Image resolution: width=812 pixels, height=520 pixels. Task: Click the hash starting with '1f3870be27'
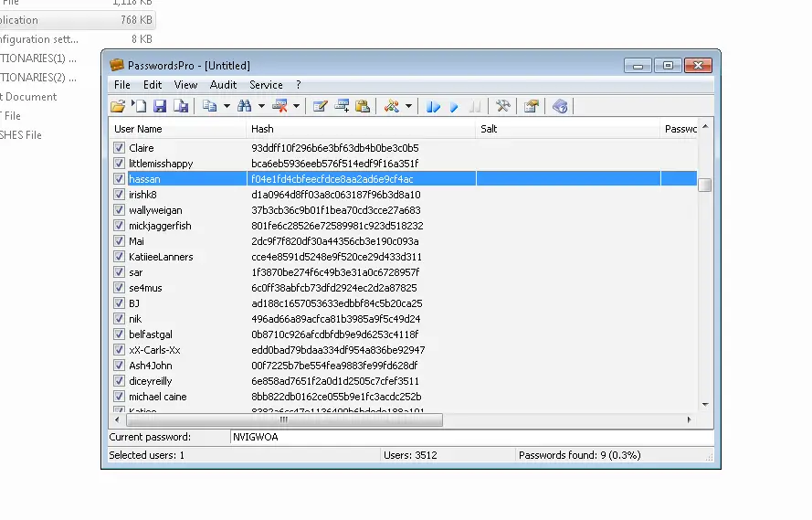(335, 272)
